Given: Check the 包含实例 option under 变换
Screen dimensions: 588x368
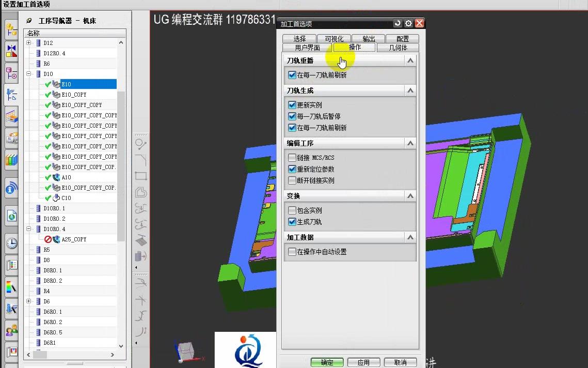Looking at the screenshot, I should (x=292, y=210).
